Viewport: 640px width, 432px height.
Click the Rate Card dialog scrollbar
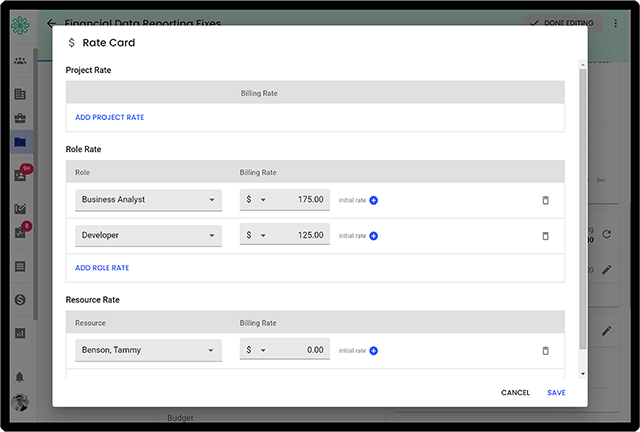[x=582, y=200]
